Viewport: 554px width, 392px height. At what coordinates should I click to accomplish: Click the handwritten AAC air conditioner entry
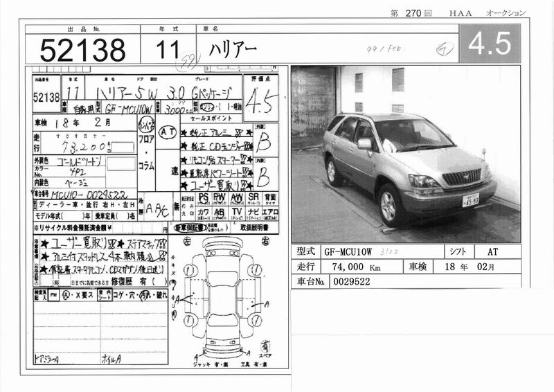point(157,210)
